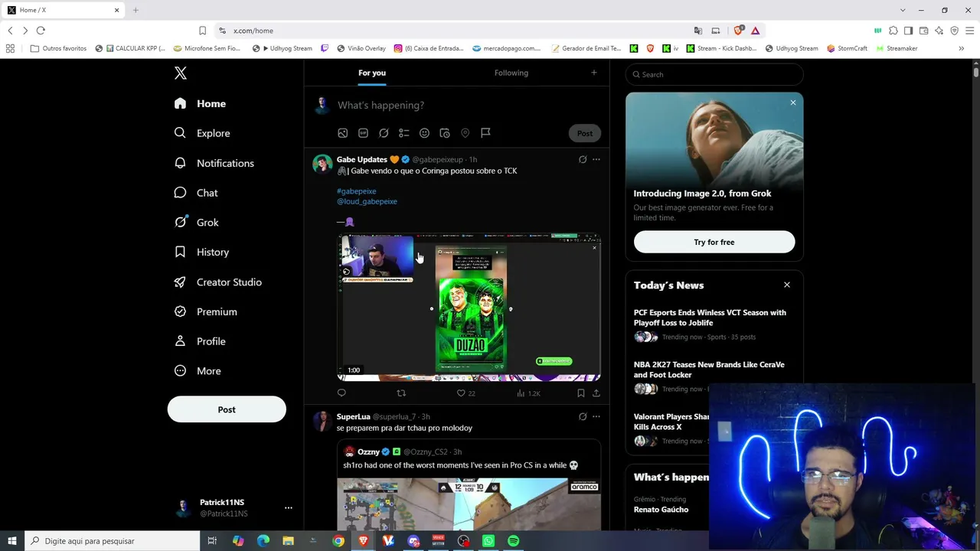Reply to the Gabe Updates post
This screenshot has height=551, width=980.
coord(341,393)
